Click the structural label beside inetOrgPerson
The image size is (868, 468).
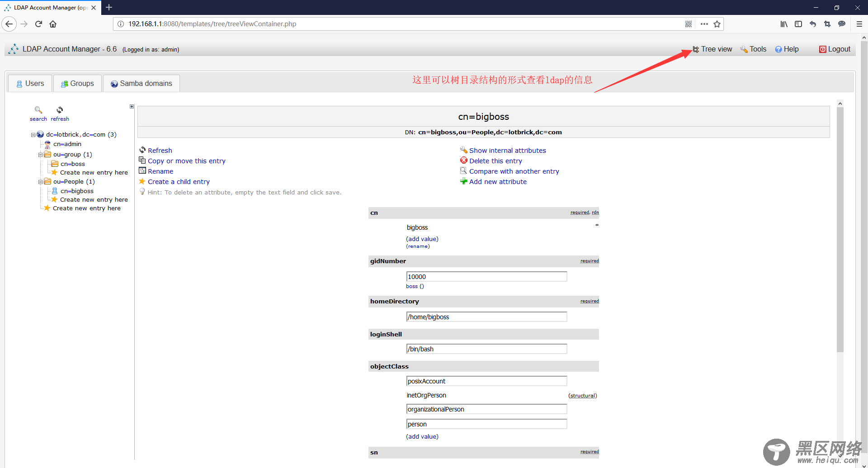coord(583,396)
